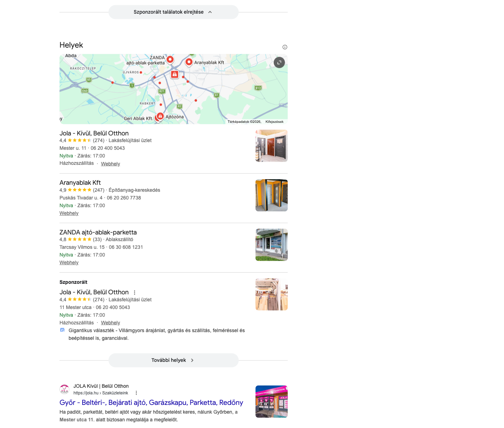The height and width of the screenshot is (428, 504).
Task: Click phone number 06 20 260 7738
Action: [x=124, y=198]
